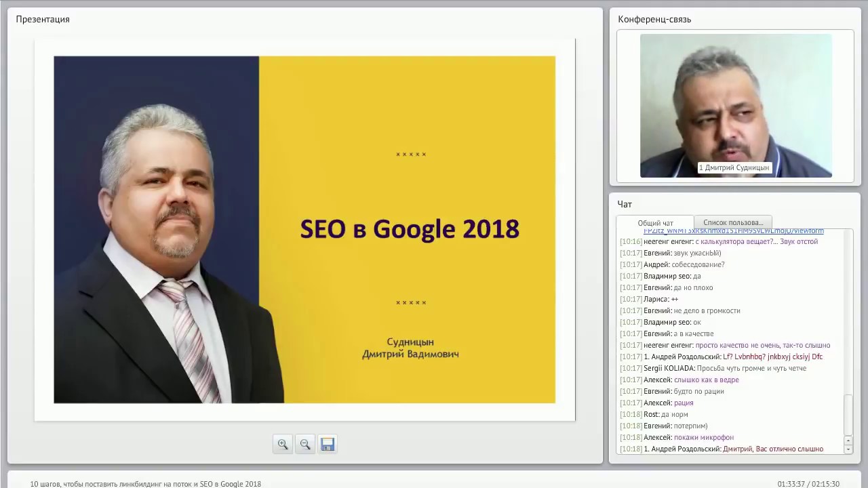This screenshot has height=488, width=868.
Task: Open the viewform link in chat
Action: pos(734,231)
